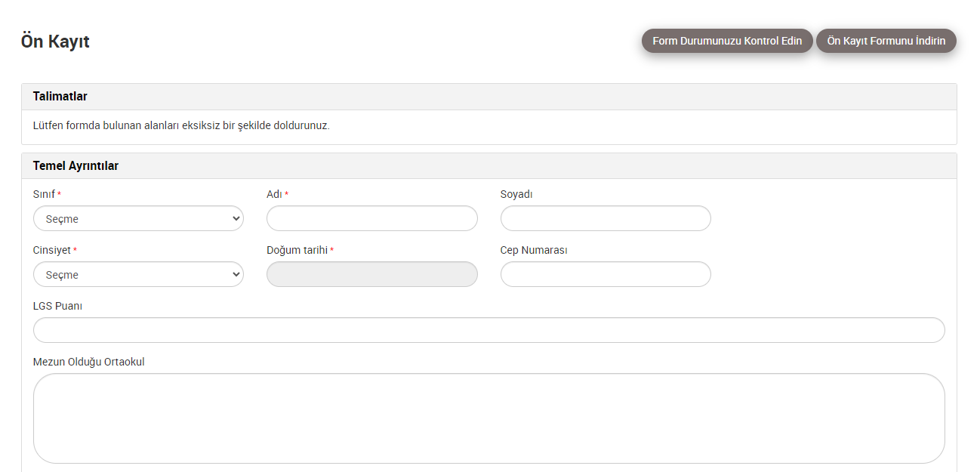The width and height of the screenshot is (980, 472).
Task: Click the Talimatlar section header
Action: click(60, 97)
